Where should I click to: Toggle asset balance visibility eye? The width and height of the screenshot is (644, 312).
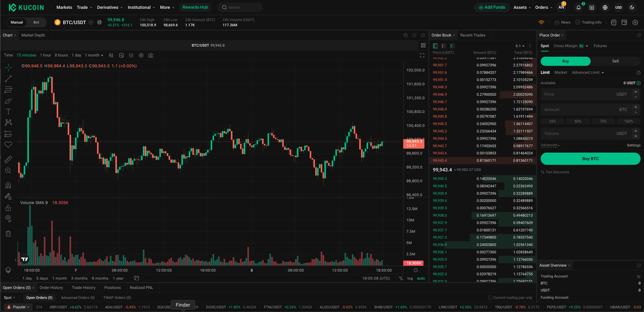(x=638, y=276)
